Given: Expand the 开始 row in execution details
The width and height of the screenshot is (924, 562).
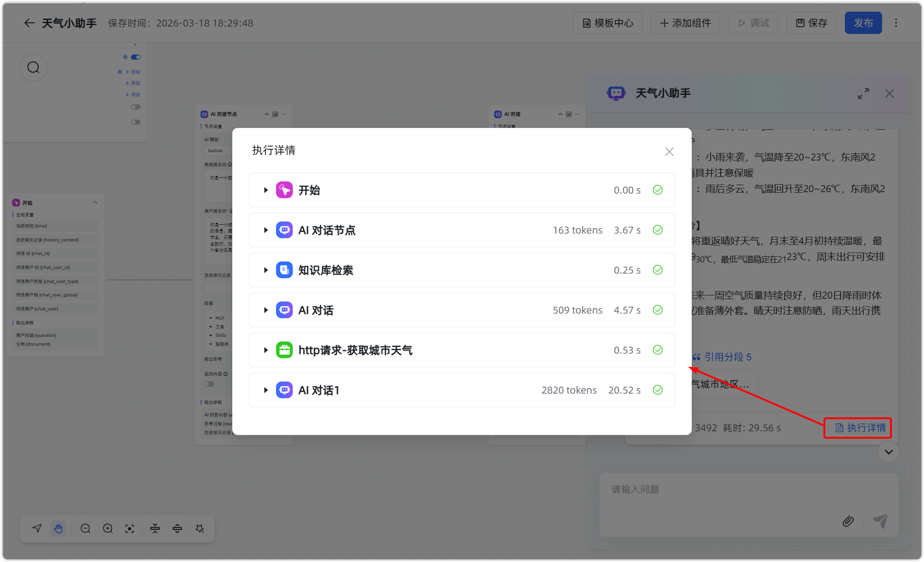Looking at the screenshot, I should coord(266,190).
